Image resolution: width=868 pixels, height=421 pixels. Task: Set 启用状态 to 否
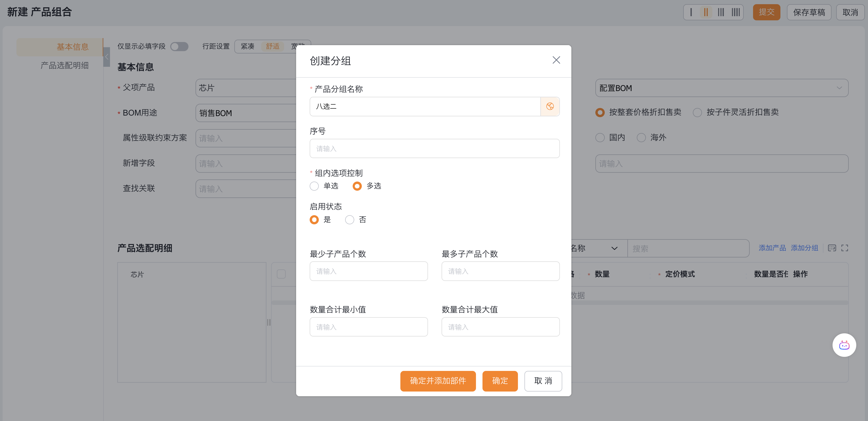click(350, 219)
